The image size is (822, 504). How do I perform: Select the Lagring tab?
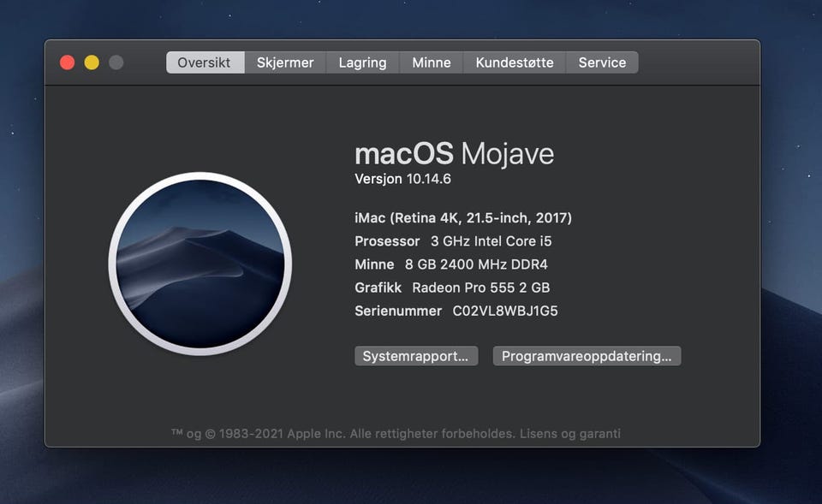(x=363, y=62)
